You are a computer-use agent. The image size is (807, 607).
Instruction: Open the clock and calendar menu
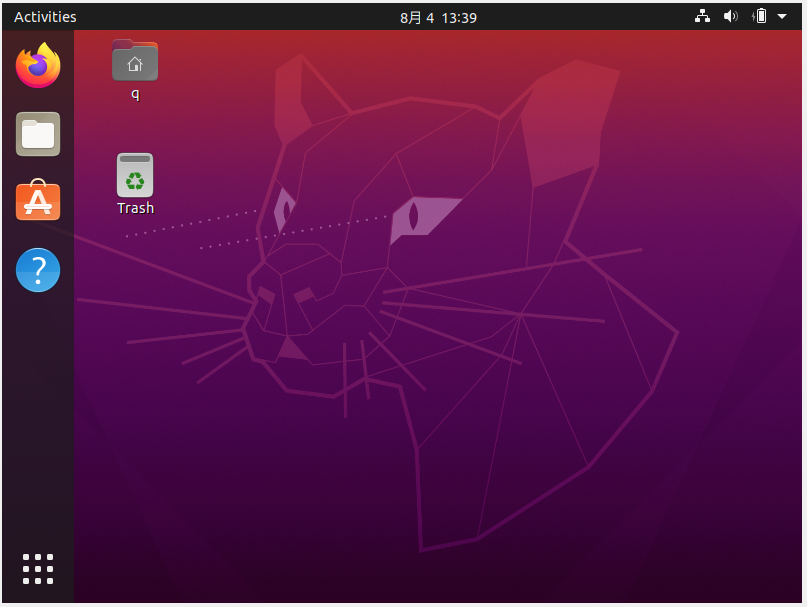point(438,18)
